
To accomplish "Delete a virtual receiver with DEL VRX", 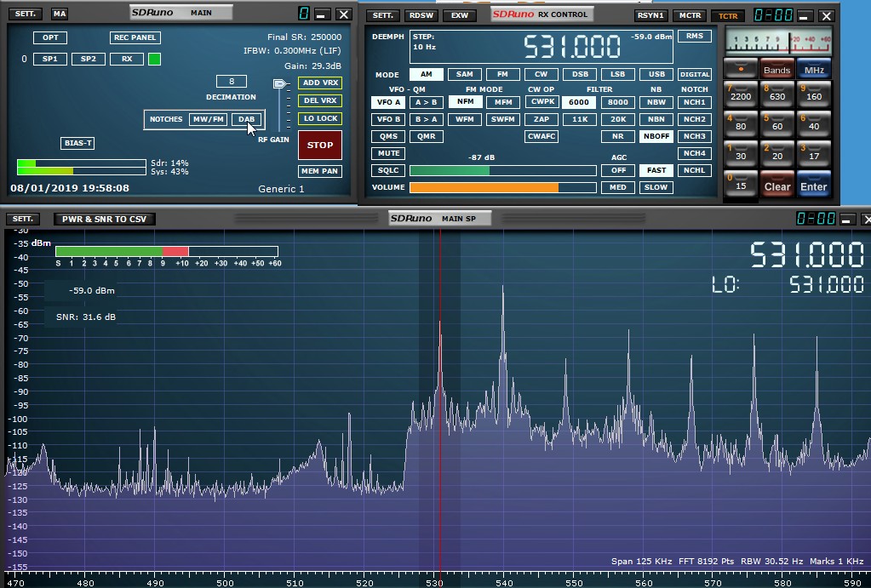I will (320, 100).
